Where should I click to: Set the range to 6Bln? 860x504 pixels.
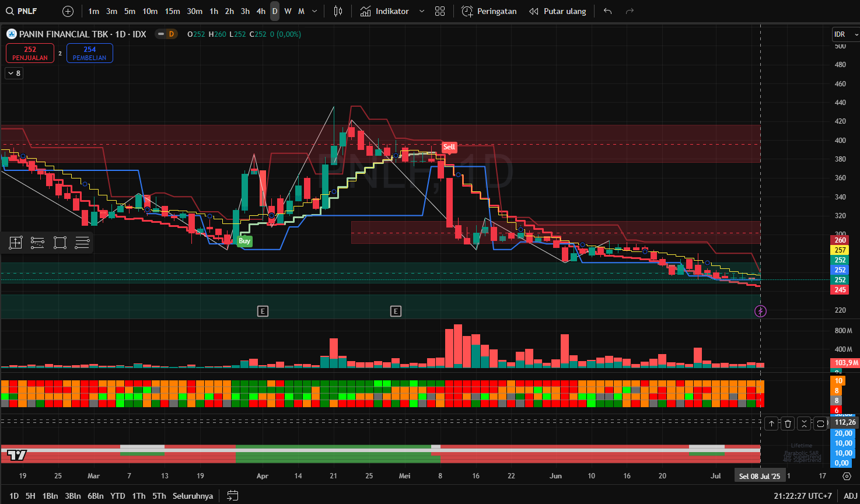pyautogui.click(x=96, y=496)
